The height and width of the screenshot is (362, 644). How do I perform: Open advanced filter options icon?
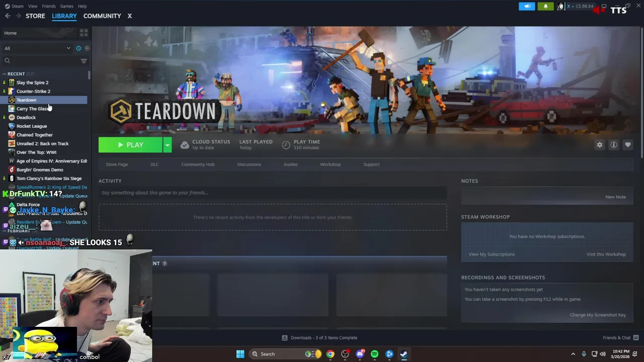[84, 61]
